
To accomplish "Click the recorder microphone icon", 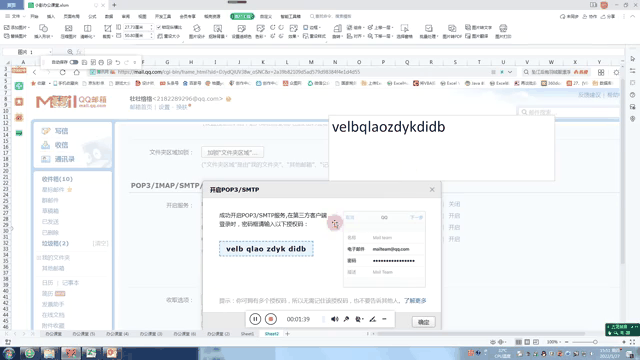I will click(x=346, y=319).
